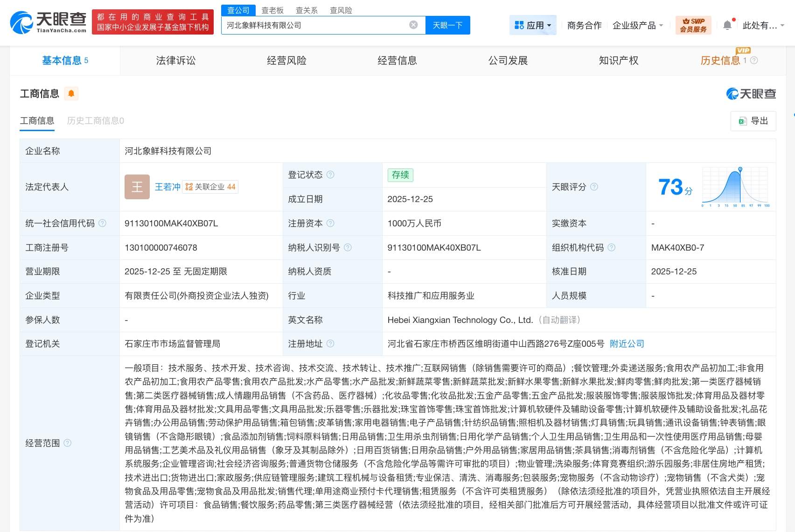Click the 关联企业 icon next to 王若冲
Image resolution: width=795 pixels, height=532 pixels.
pyautogui.click(x=188, y=187)
